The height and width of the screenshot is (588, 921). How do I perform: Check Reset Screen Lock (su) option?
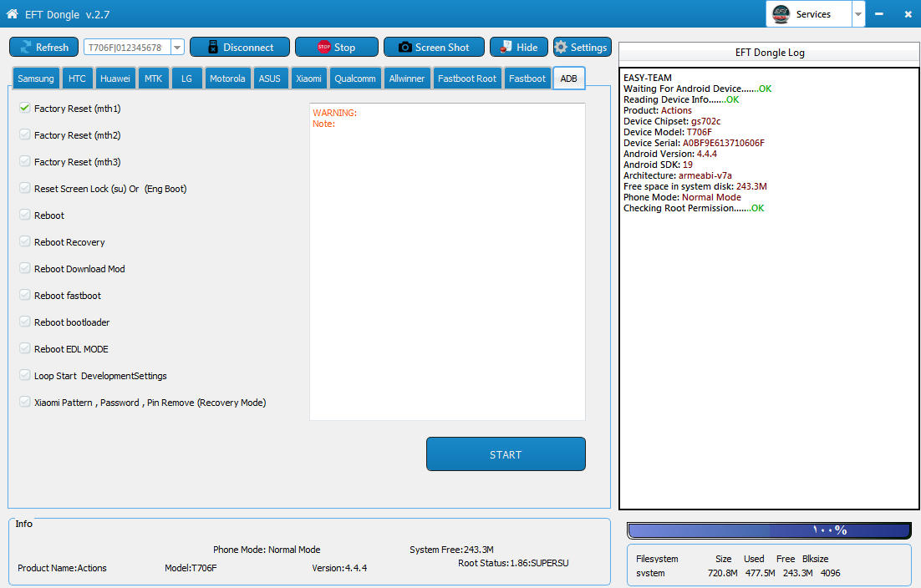(25, 189)
